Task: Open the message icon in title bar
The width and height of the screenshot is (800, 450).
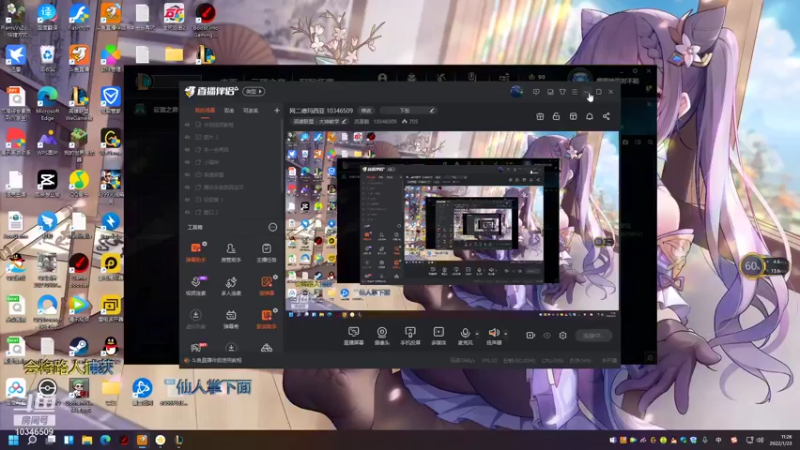Action: pos(536,92)
